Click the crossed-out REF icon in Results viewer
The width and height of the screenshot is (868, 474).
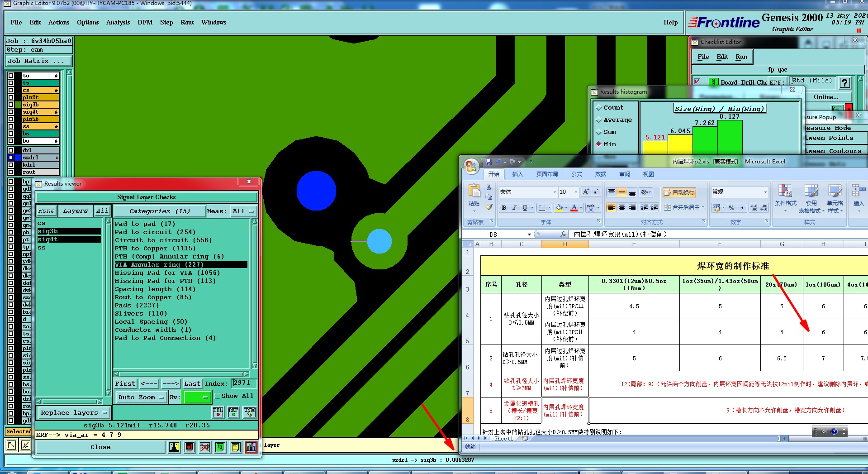click(x=205, y=447)
